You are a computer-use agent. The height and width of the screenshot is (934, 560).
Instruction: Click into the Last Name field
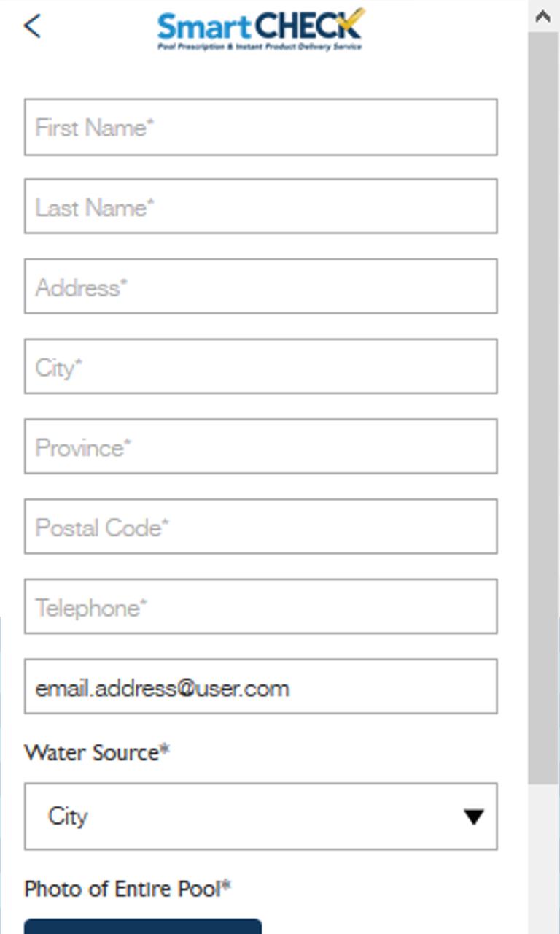pyautogui.click(x=260, y=207)
